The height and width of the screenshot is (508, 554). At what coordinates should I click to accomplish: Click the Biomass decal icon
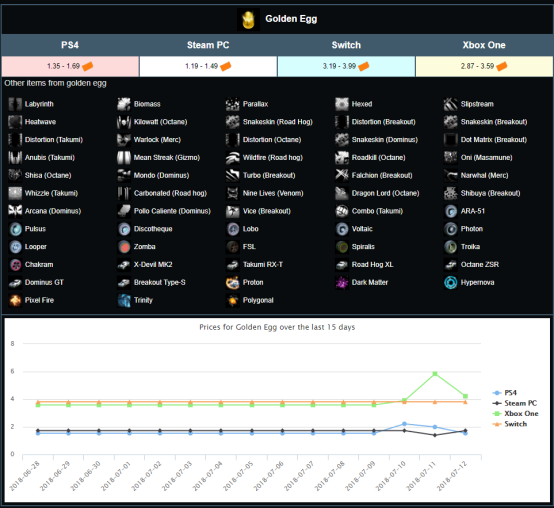[124, 104]
